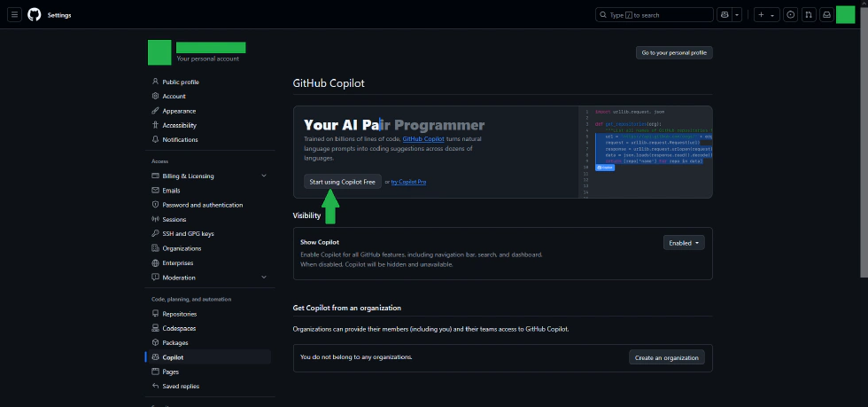
Task: Select Password and authentication settings
Action: (202, 205)
